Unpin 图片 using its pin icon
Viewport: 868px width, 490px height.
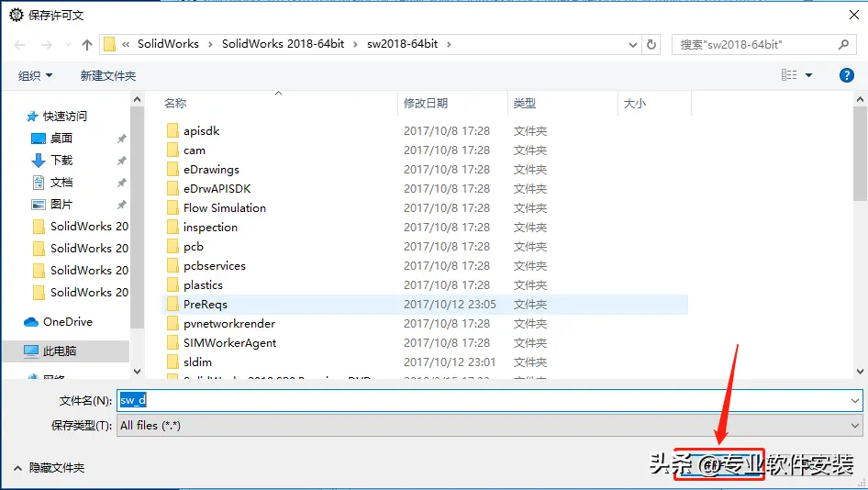[122, 205]
